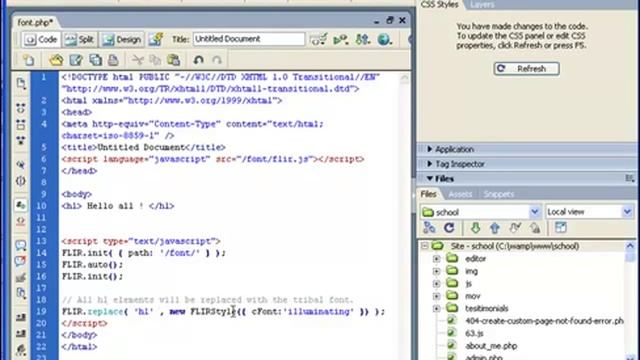The image size is (640, 360).
Task: Expand the js folder
Action: pos(436,284)
